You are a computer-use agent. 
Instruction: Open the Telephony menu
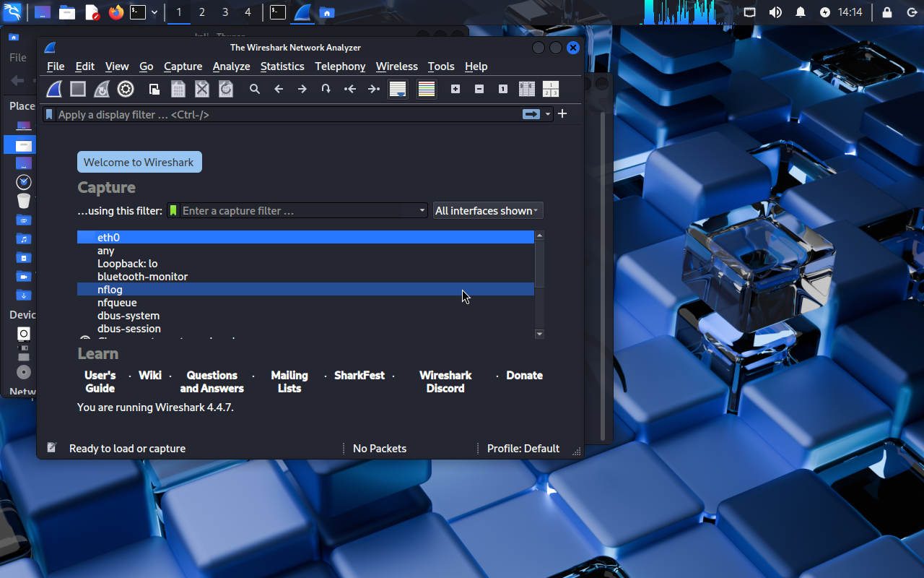click(x=341, y=66)
